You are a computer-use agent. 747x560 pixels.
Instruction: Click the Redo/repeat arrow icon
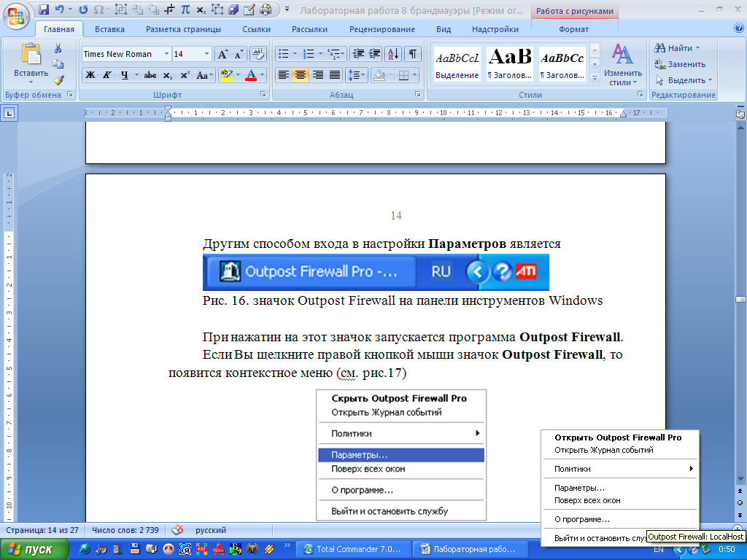pyautogui.click(x=83, y=9)
